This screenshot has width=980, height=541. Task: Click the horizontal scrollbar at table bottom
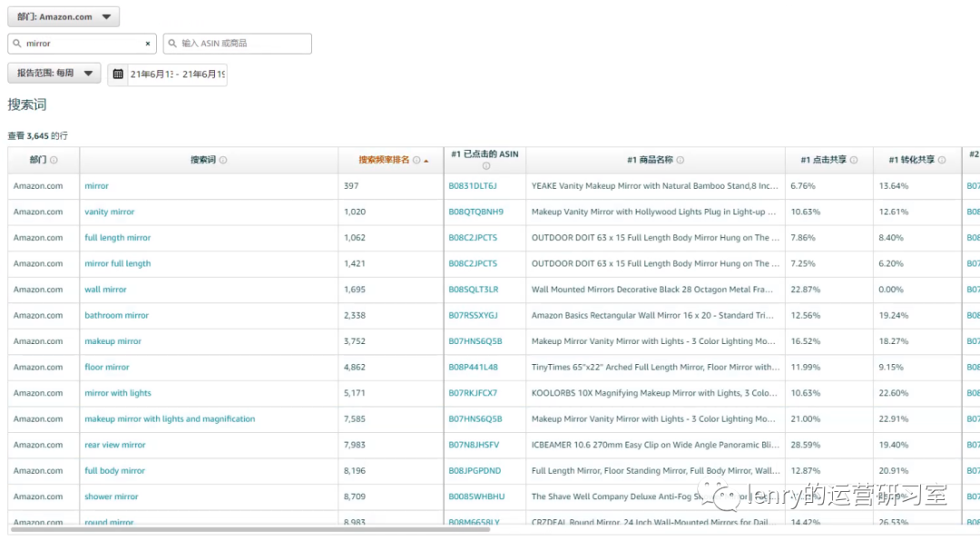point(250,530)
